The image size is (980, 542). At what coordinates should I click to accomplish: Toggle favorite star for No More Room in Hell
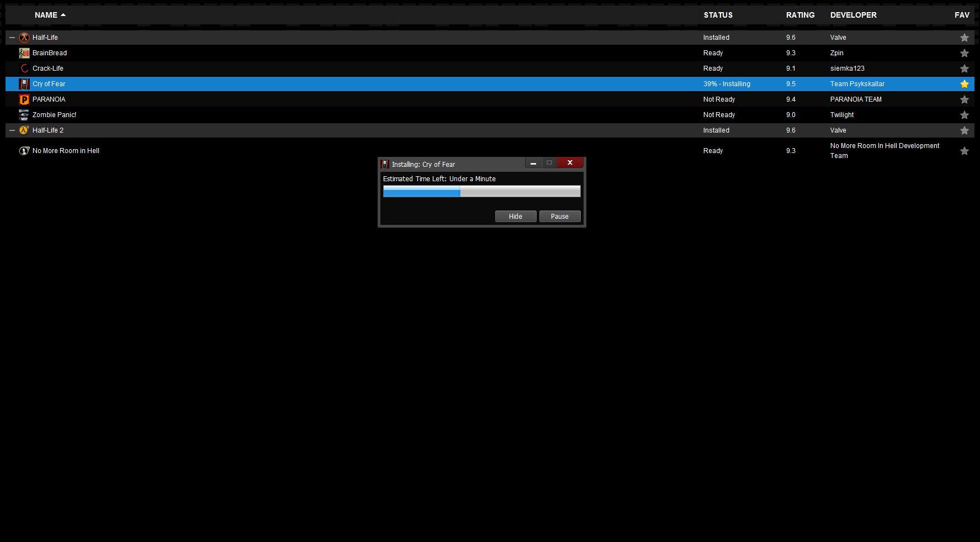965,151
